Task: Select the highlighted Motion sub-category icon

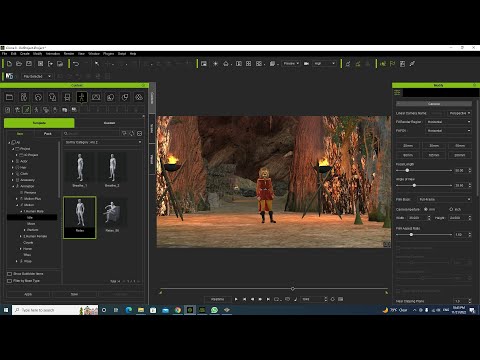Action: click(27, 110)
